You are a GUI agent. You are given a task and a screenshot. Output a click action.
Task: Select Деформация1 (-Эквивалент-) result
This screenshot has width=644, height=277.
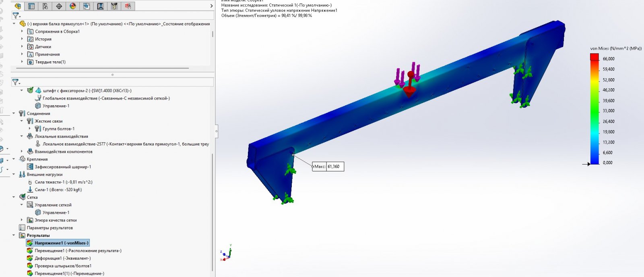(62, 258)
